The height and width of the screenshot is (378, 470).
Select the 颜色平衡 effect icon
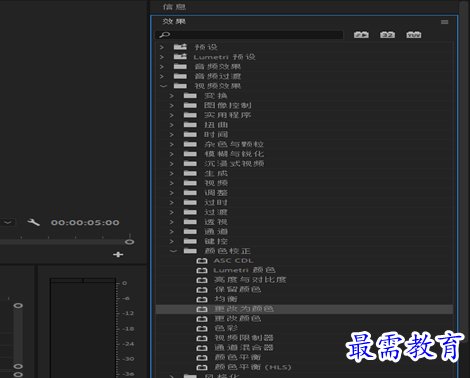202,358
